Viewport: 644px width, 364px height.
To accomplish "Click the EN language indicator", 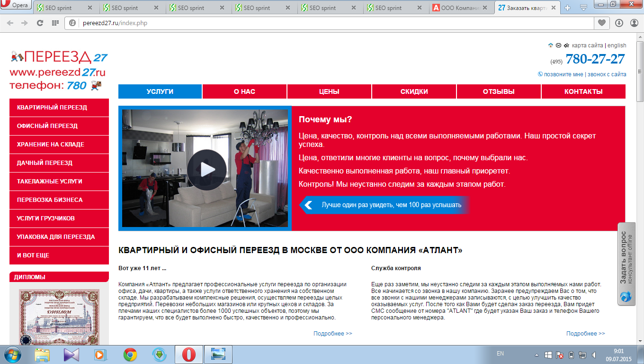I will pyautogui.click(x=500, y=354).
